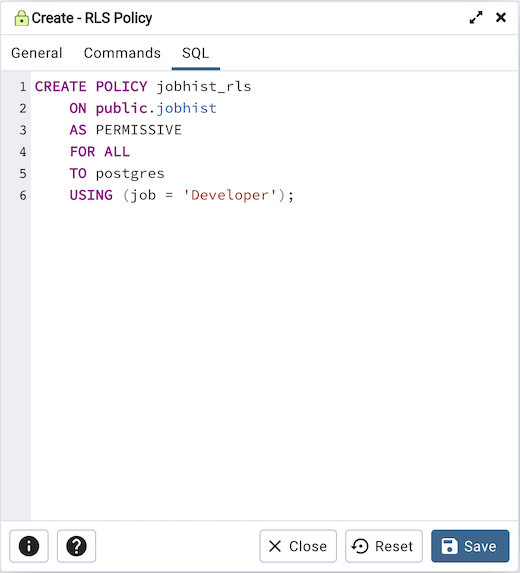
Task: Click the PERMISSIVE text on line 3
Action: (x=138, y=130)
